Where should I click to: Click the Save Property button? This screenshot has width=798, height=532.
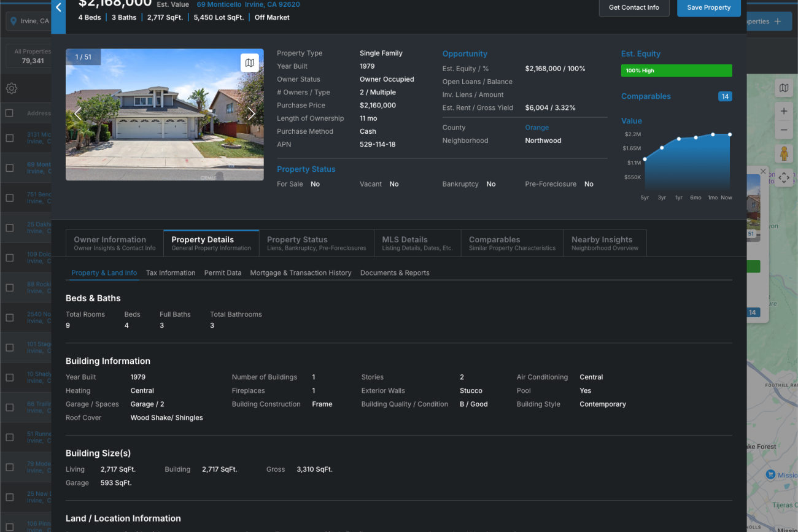[x=708, y=7]
